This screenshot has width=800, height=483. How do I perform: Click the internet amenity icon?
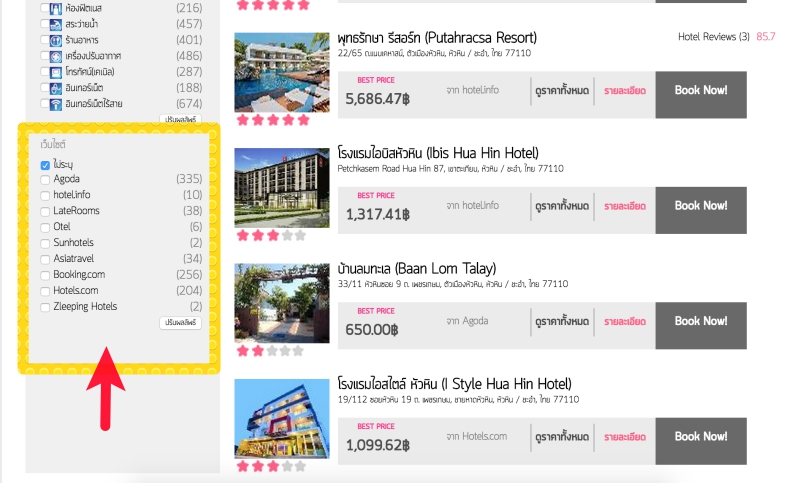coord(56,88)
